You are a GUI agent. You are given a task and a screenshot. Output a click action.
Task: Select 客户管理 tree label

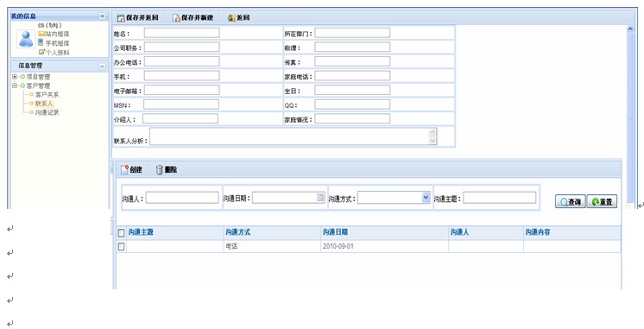tap(38, 85)
